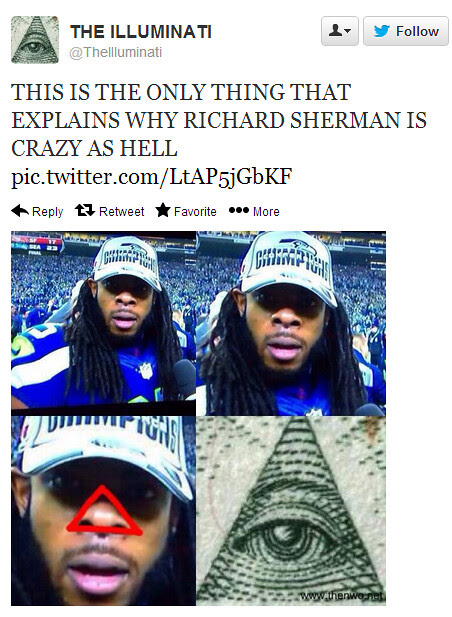Open the user actions dropdown arrow
The image size is (452, 617).
348,31
